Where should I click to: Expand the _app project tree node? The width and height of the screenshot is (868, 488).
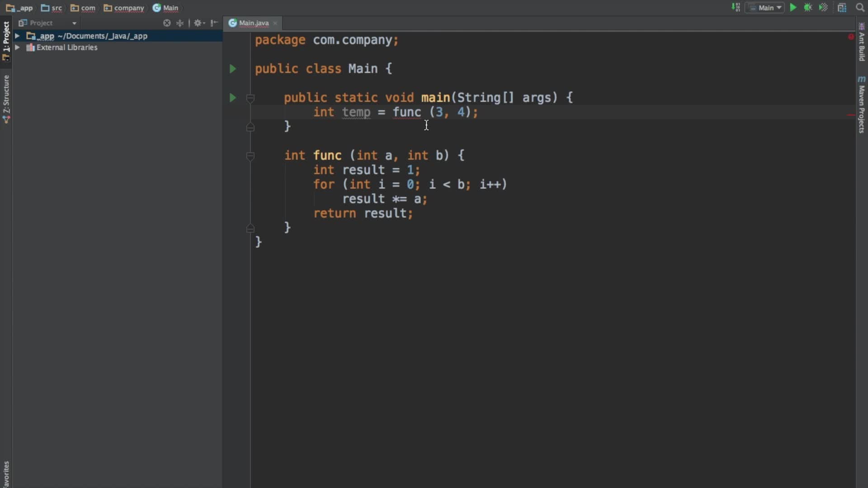pos(17,36)
